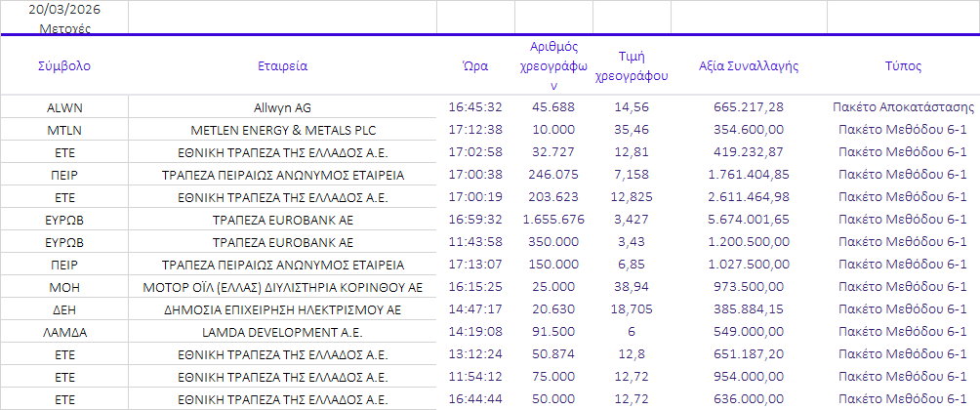The image size is (980, 410).
Task: Select the price cell 38,94
Action: (632, 287)
